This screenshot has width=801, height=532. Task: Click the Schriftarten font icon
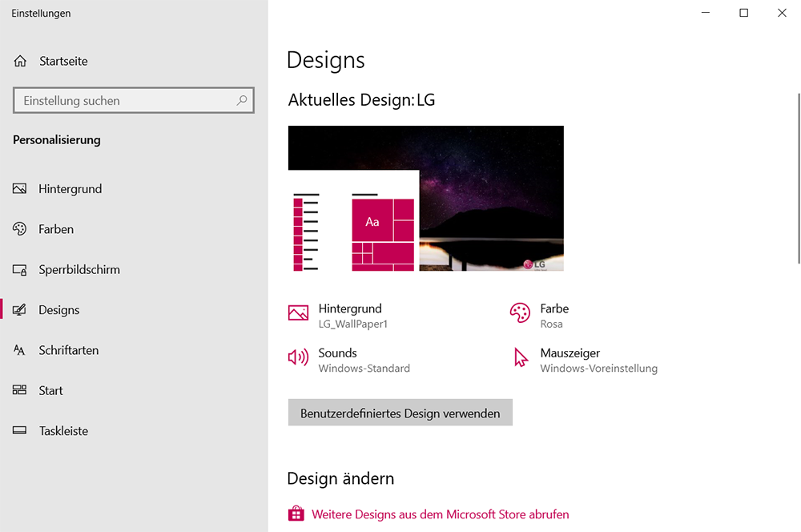pyautogui.click(x=20, y=350)
